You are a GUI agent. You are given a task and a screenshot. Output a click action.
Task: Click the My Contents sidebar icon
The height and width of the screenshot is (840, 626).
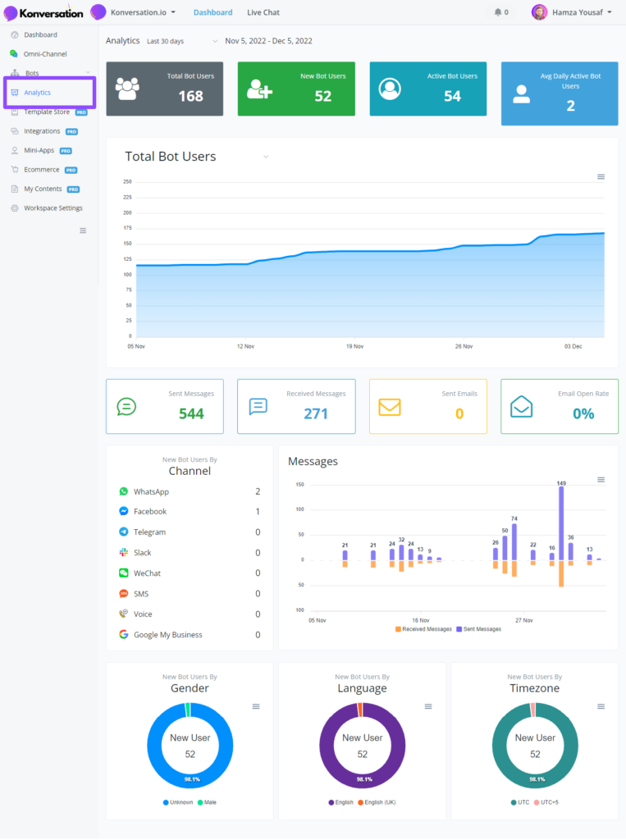point(15,189)
